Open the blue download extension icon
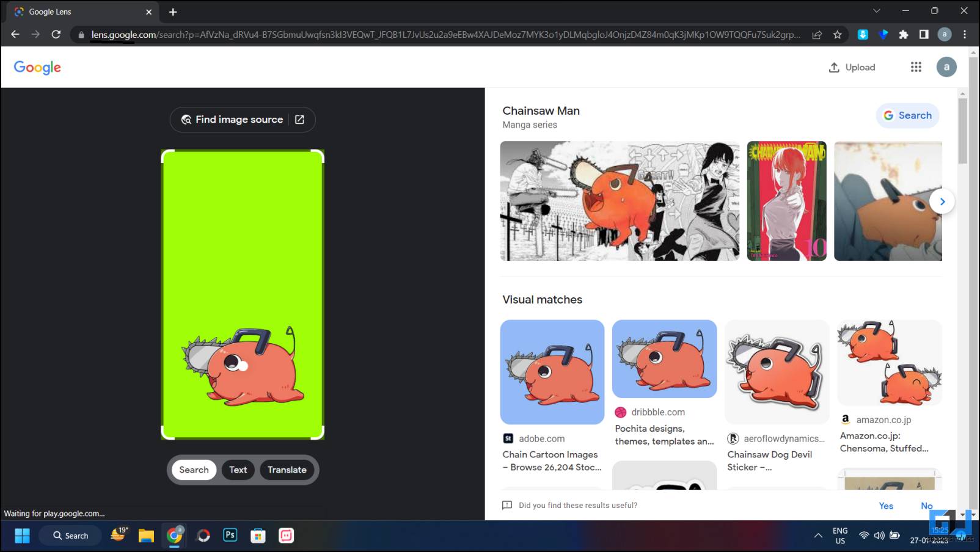Image resolution: width=980 pixels, height=552 pixels. point(863,35)
